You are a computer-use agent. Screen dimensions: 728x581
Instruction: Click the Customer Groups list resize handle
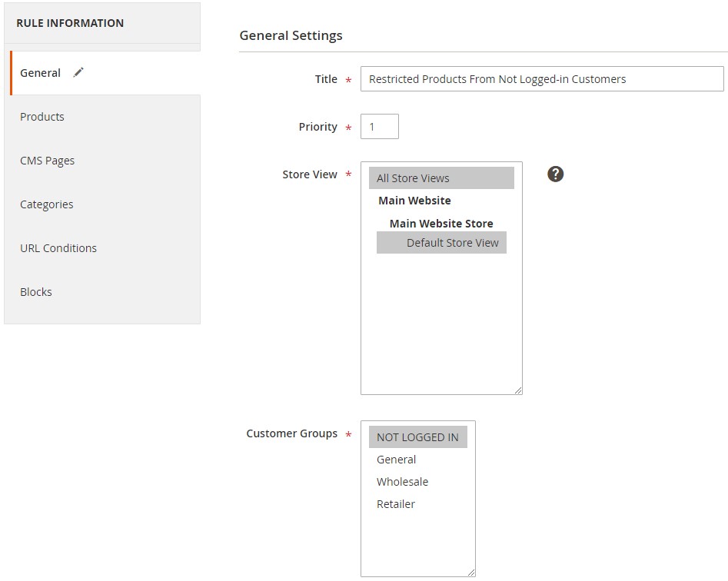(x=471, y=572)
